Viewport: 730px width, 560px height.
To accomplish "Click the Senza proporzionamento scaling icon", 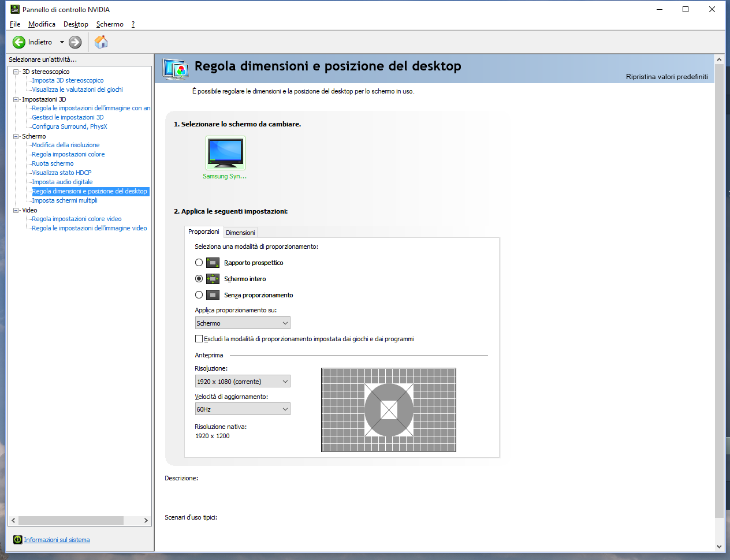I will pyautogui.click(x=213, y=295).
